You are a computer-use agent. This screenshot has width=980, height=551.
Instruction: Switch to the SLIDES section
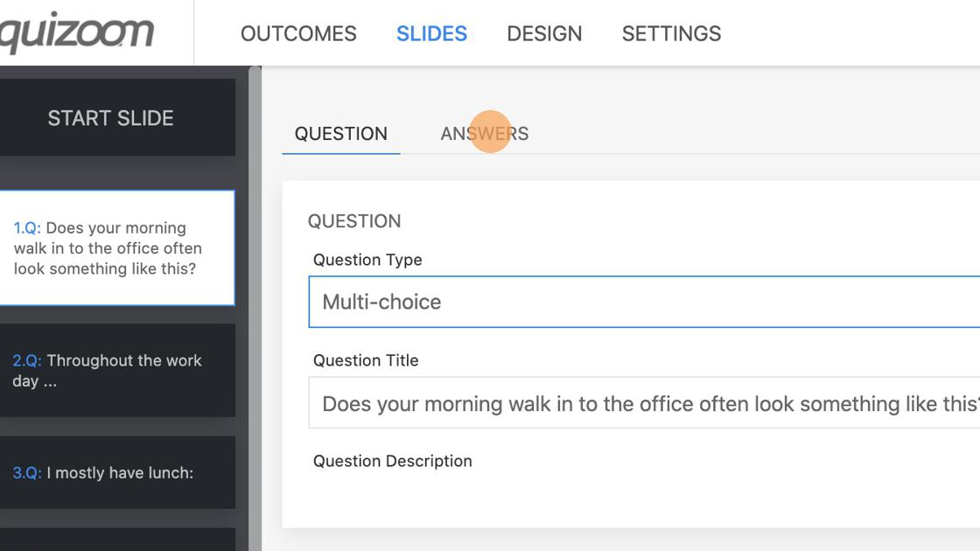431,33
